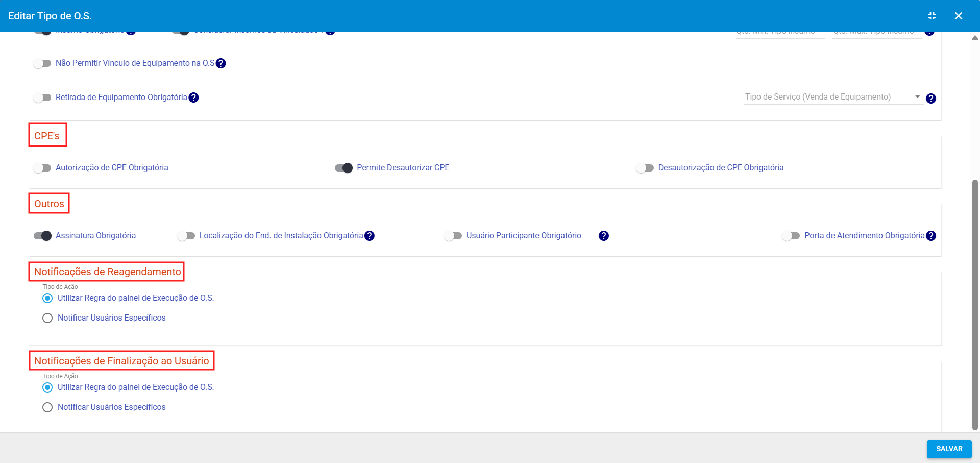Open Tipo de Serviço (Venda de Equipamento) dropdown
The width and height of the screenshot is (980, 463).
832,97
